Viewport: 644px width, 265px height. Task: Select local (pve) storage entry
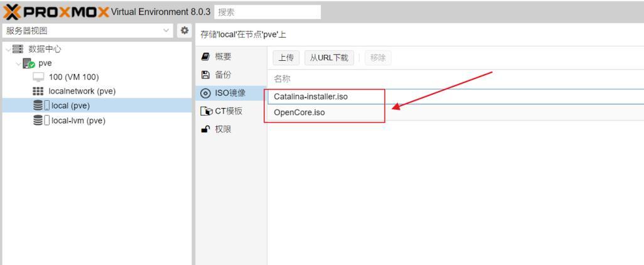click(71, 105)
